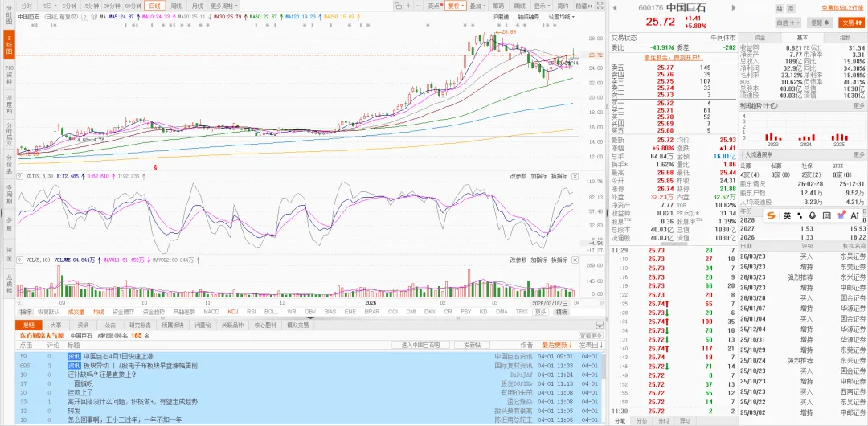The image size is (868, 426).
Task: Open the 分价表 sidebar item
Action: coord(9,165)
